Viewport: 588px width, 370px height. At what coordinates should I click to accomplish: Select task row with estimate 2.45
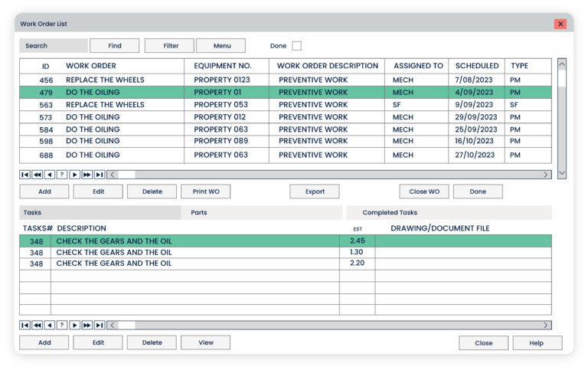click(x=286, y=241)
